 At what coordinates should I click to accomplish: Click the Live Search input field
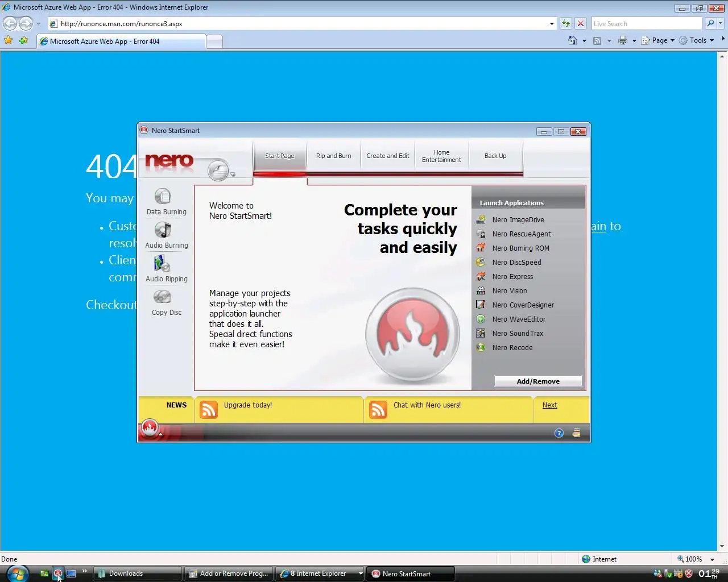coord(647,23)
